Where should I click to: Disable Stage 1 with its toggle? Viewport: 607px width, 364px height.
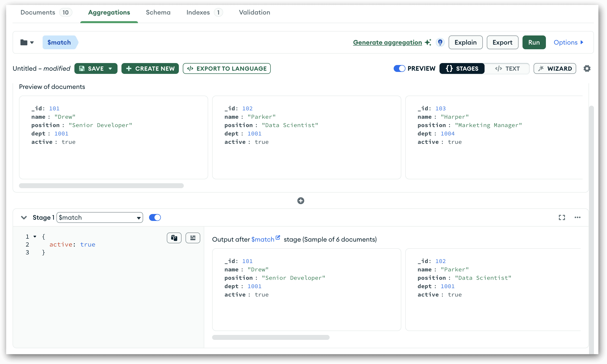155,217
